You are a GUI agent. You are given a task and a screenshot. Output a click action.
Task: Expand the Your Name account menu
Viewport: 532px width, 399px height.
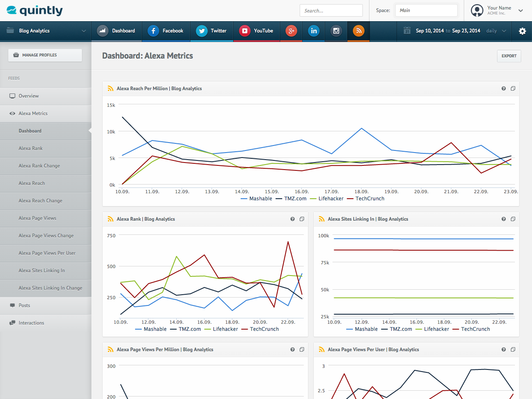pyautogui.click(x=521, y=11)
